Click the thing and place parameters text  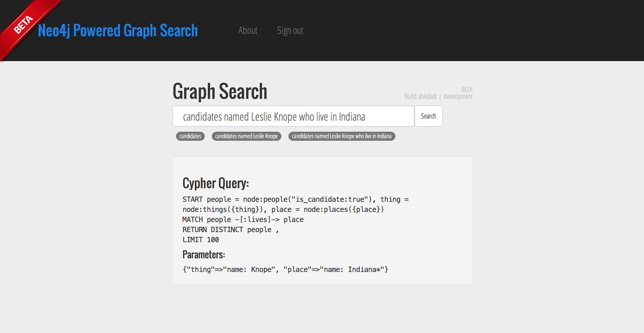click(x=285, y=270)
